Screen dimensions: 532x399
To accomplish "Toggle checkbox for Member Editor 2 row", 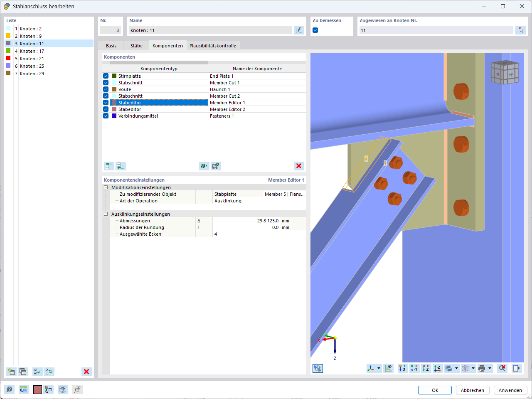I will (x=106, y=109).
